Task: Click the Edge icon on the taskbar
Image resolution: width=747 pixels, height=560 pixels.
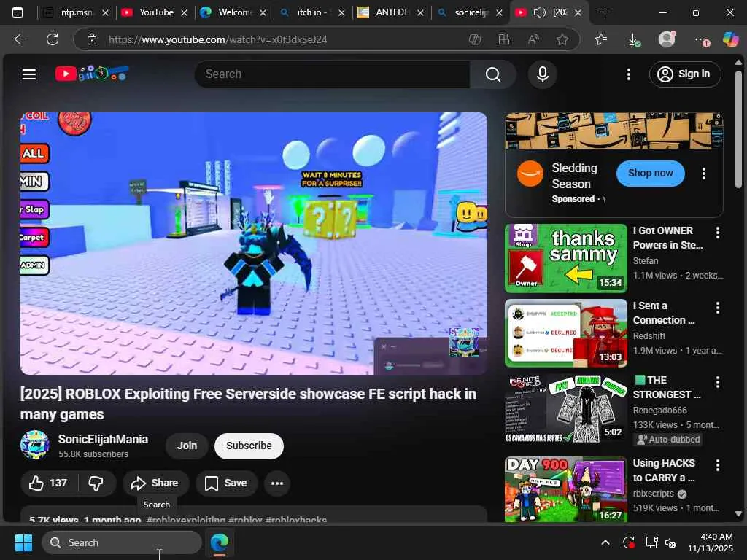Action: click(x=219, y=542)
